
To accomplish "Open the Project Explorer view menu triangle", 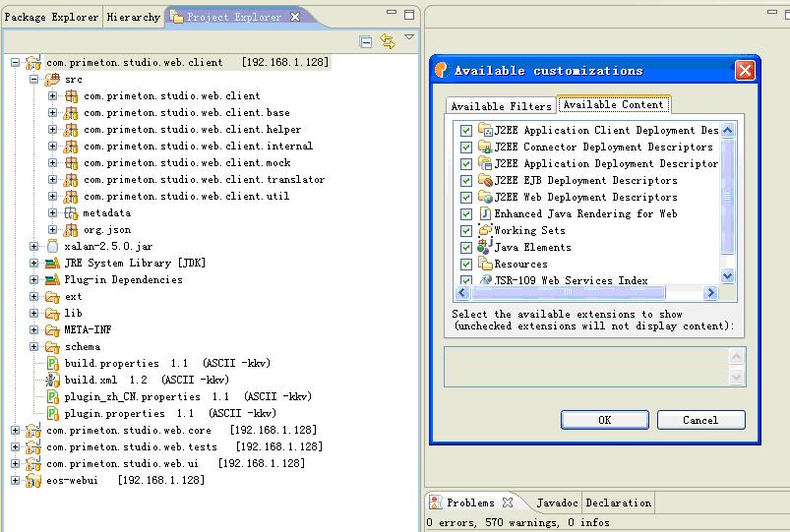I will pyautogui.click(x=409, y=37).
